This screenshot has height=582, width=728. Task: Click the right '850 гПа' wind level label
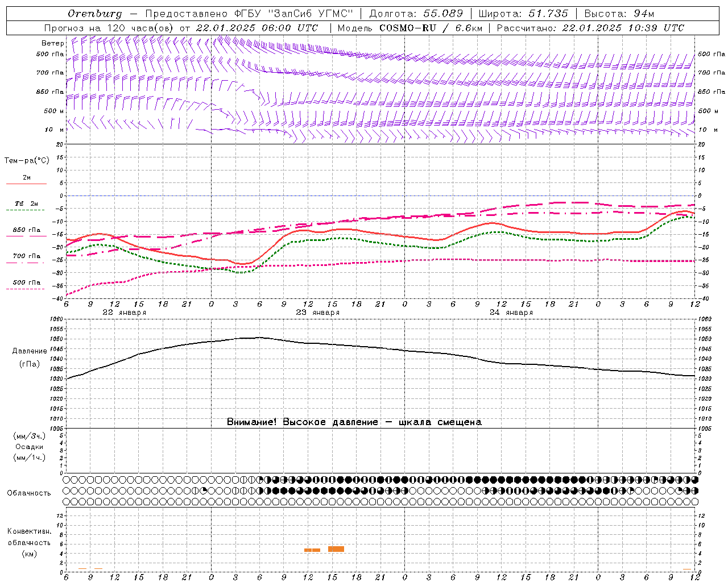[x=712, y=92]
